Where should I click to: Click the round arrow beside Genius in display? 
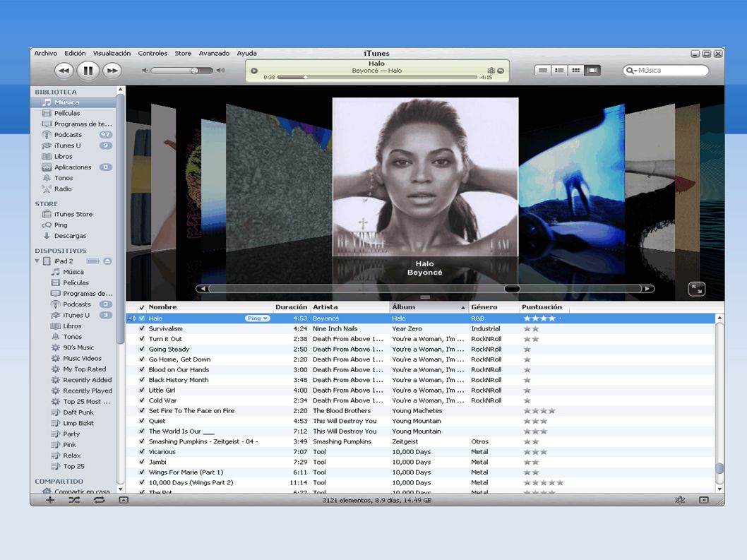[x=500, y=71]
